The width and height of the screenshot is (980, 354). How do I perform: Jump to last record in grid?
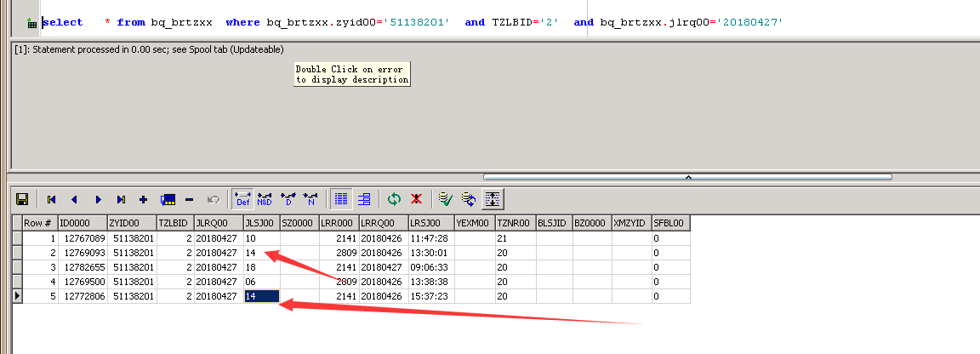pyautogui.click(x=122, y=199)
